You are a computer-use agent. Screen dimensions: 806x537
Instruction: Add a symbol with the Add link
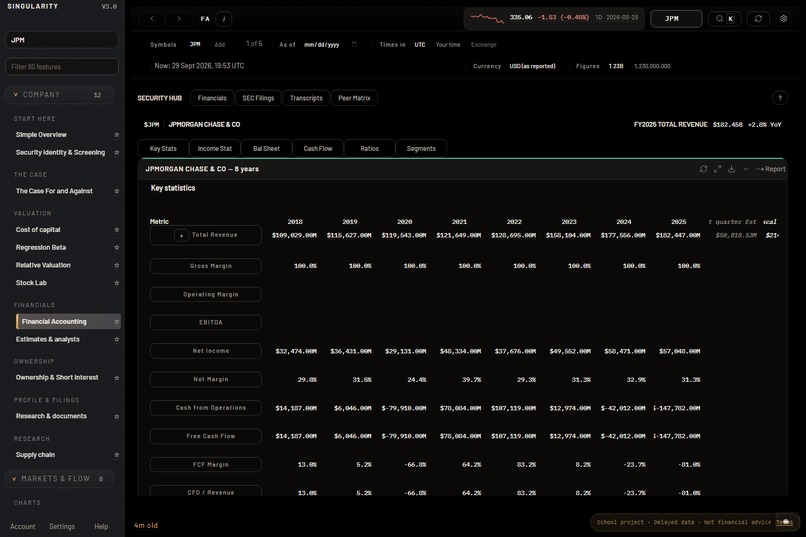pos(219,45)
